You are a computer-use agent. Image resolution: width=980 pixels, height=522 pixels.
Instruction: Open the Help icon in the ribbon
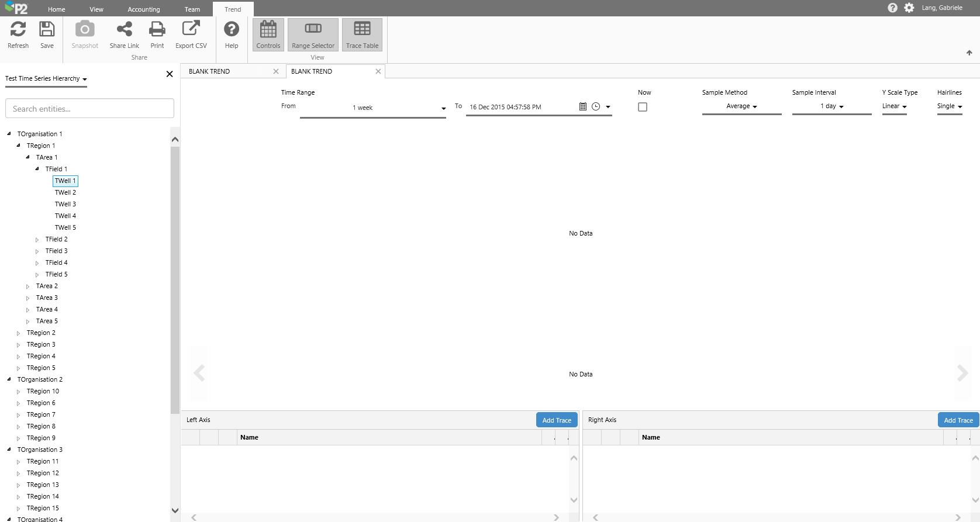(232, 34)
